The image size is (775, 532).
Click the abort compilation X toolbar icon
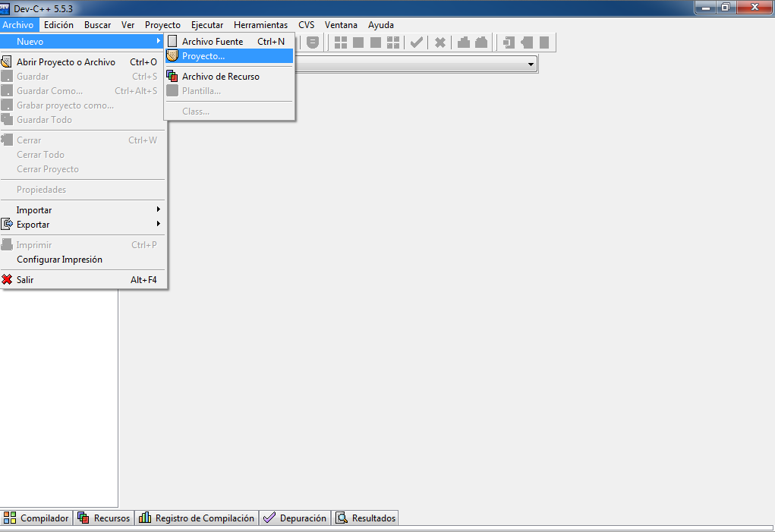(439, 42)
